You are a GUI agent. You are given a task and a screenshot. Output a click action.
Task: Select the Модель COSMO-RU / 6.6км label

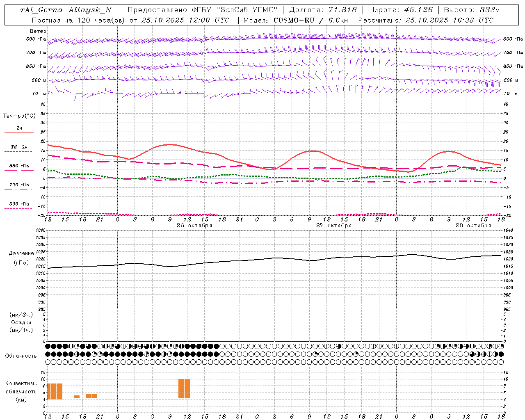coord(296,20)
